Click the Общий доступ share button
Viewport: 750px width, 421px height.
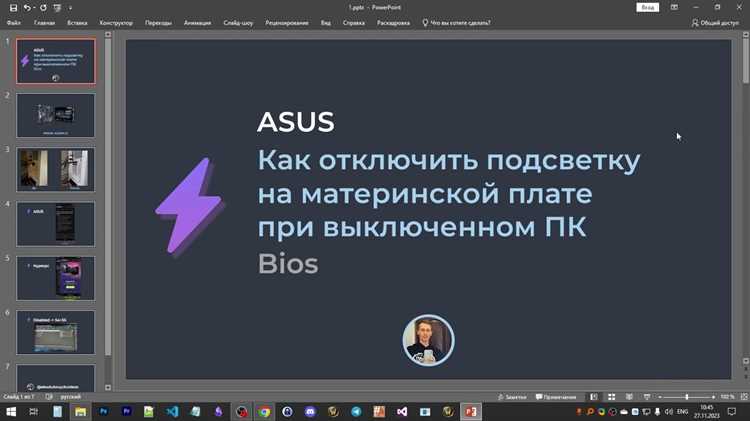coord(715,22)
